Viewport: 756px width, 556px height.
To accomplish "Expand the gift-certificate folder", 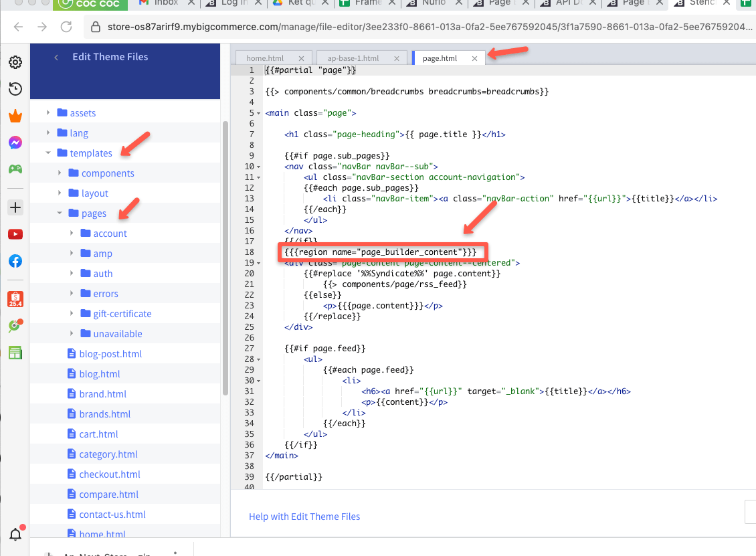I will click(x=72, y=313).
